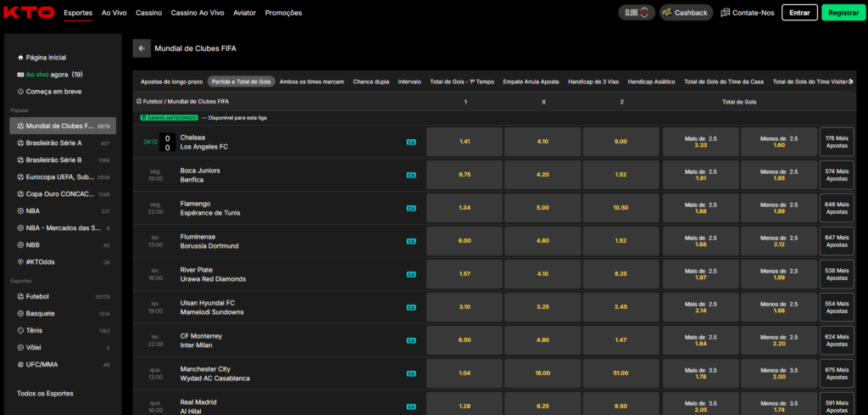Select Apostas de longo prazo tab
The height and width of the screenshot is (415, 868).
click(171, 81)
